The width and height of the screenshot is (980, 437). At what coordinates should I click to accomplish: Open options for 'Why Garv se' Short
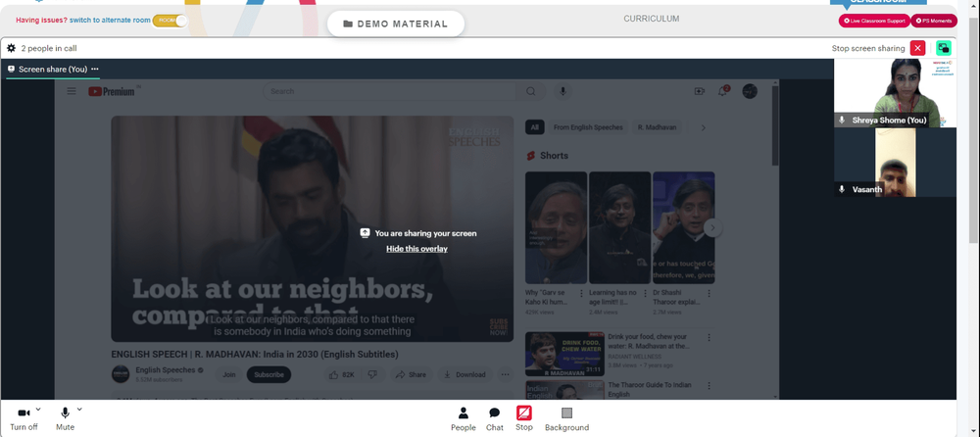point(581,293)
